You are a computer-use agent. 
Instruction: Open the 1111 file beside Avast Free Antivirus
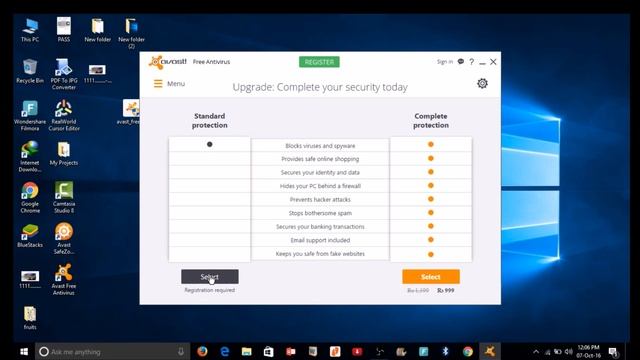(30, 280)
